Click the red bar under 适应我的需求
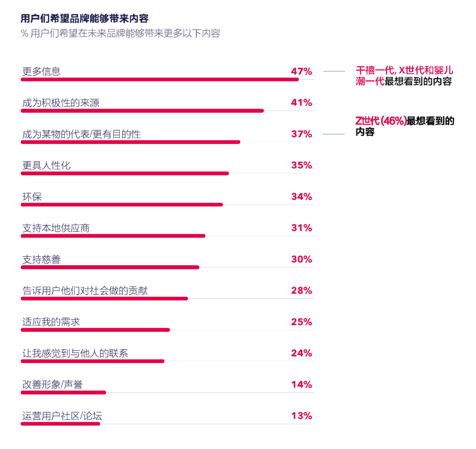This screenshot has height=449, width=476. click(95, 330)
